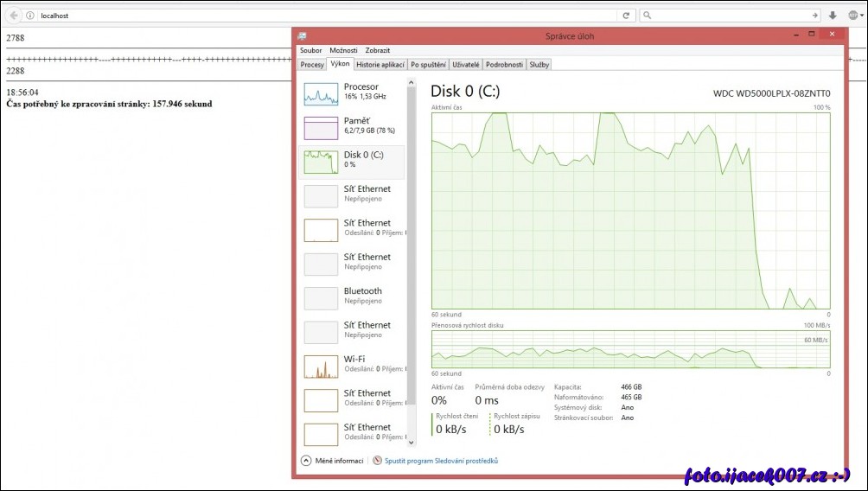Image resolution: width=868 pixels, height=491 pixels.
Task: Reload the page with the refresh icon
Action: 626,16
